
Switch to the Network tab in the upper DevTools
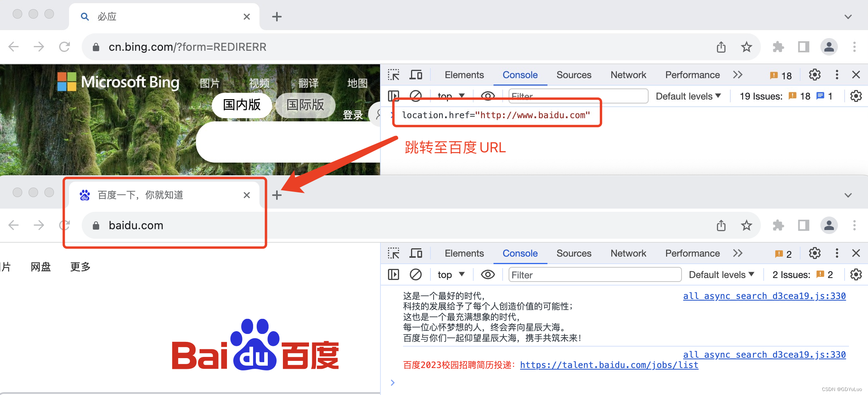(x=628, y=75)
